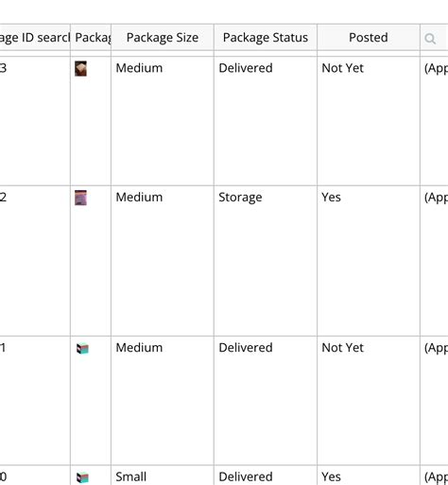
Task: Open the pink package thumbnail in row 2
Action: 80,198
